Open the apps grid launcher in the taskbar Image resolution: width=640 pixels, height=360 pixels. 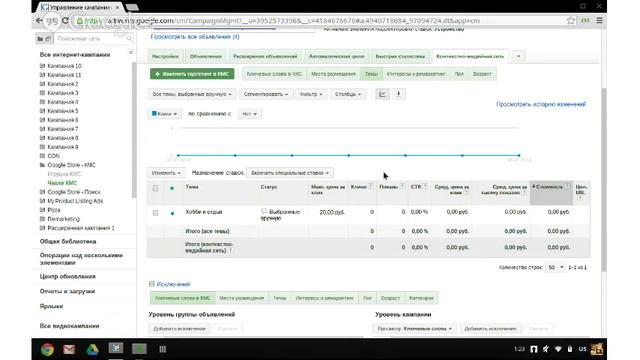pos(162,349)
